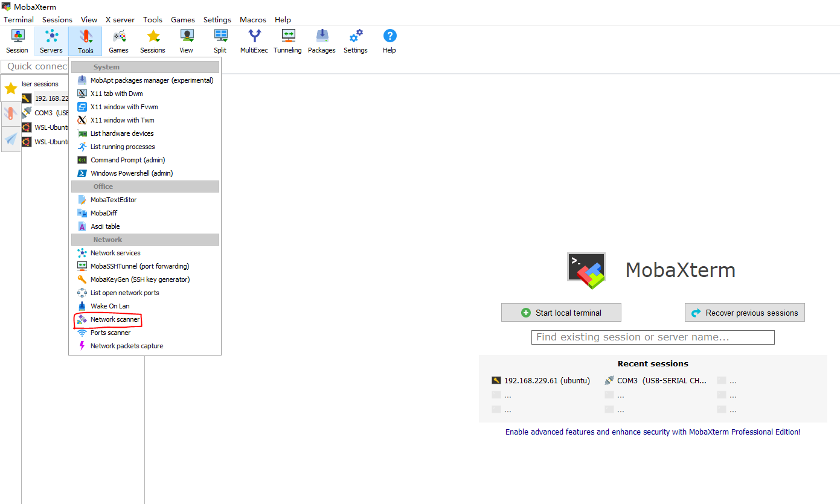Launch Windows Powershell (admin)
Image resolution: width=840 pixels, height=504 pixels.
(145, 173)
